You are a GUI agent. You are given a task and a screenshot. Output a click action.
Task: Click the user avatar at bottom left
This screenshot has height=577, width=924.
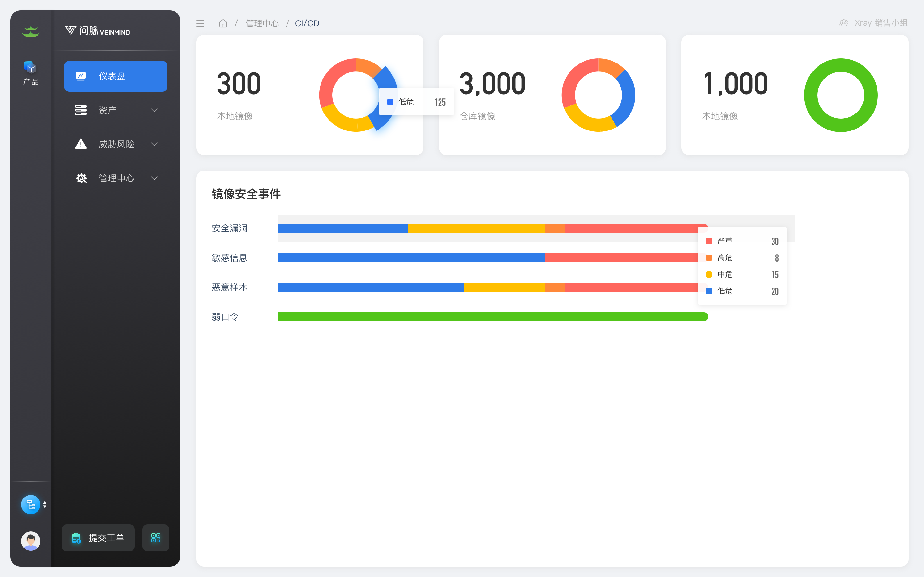30,541
